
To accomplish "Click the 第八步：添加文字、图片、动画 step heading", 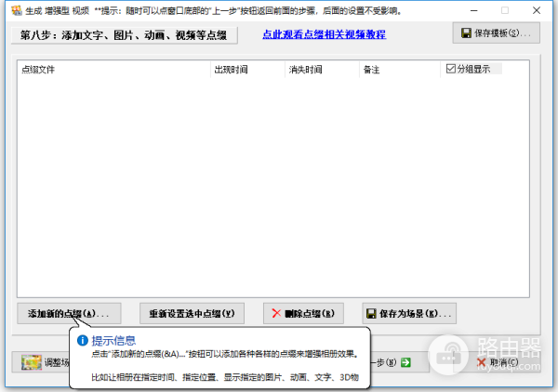I will (x=125, y=35).
